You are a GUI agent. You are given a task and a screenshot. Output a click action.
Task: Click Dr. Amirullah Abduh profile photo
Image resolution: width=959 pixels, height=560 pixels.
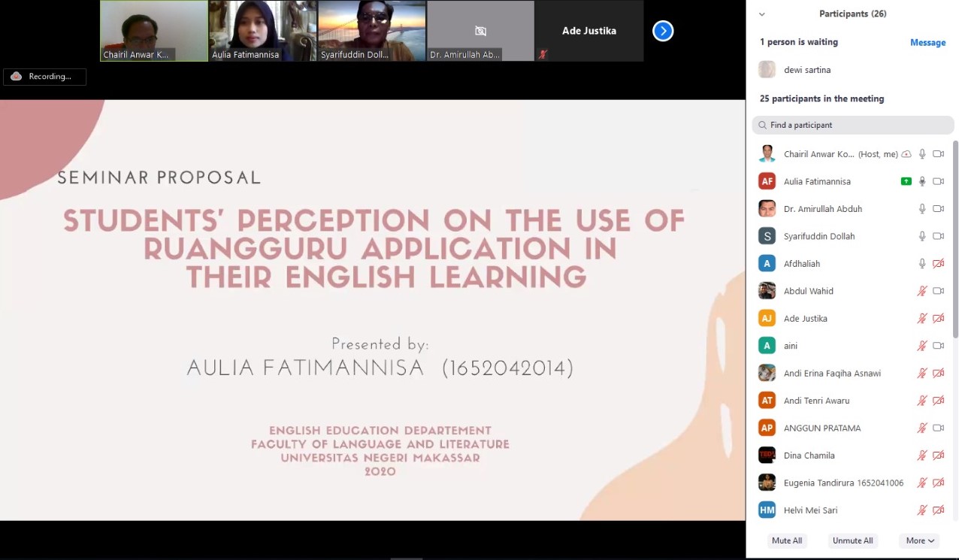pyautogui.click(x=767, y=209)
